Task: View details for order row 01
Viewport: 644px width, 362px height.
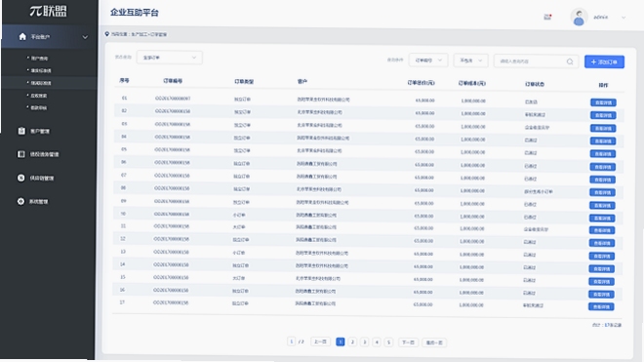Action: [x=603, y=102]
